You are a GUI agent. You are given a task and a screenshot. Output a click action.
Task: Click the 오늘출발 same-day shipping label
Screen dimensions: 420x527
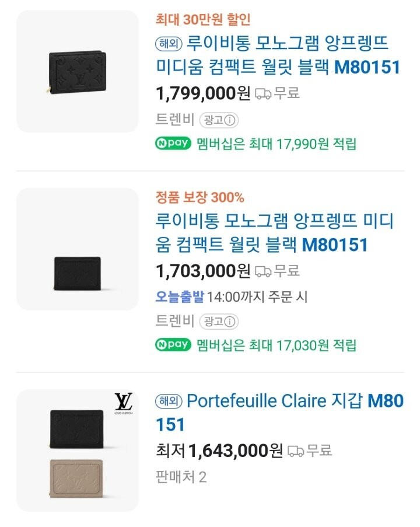point(180,296)
